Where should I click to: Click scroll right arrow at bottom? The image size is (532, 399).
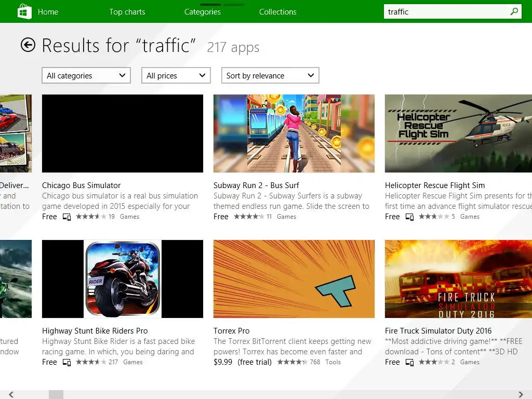(x=521, y=394)
